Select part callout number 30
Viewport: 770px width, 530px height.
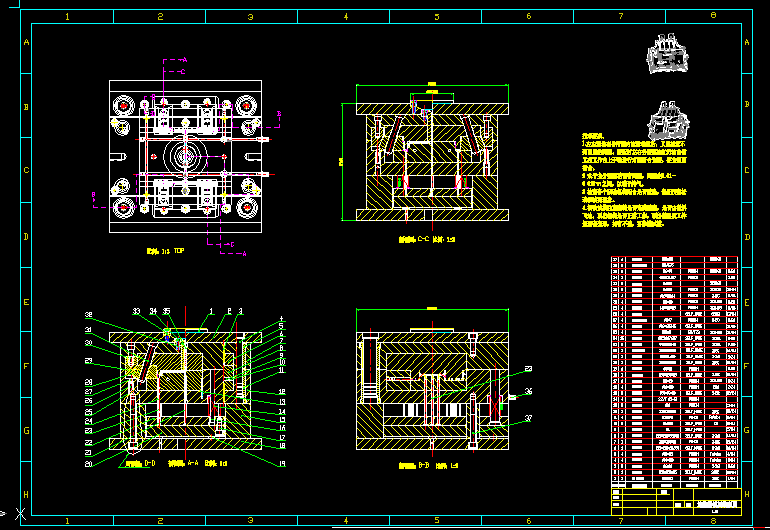point(88,343)
